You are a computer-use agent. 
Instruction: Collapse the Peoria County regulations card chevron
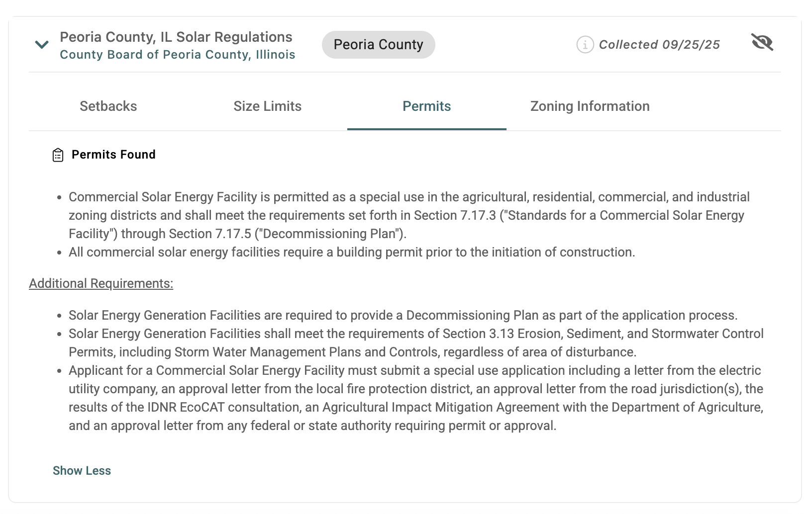42,45
